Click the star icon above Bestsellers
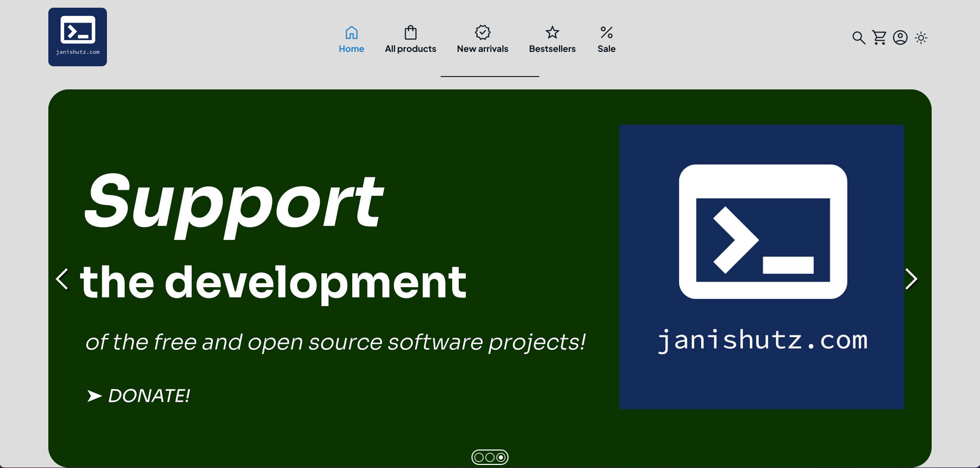 point(552,33)
